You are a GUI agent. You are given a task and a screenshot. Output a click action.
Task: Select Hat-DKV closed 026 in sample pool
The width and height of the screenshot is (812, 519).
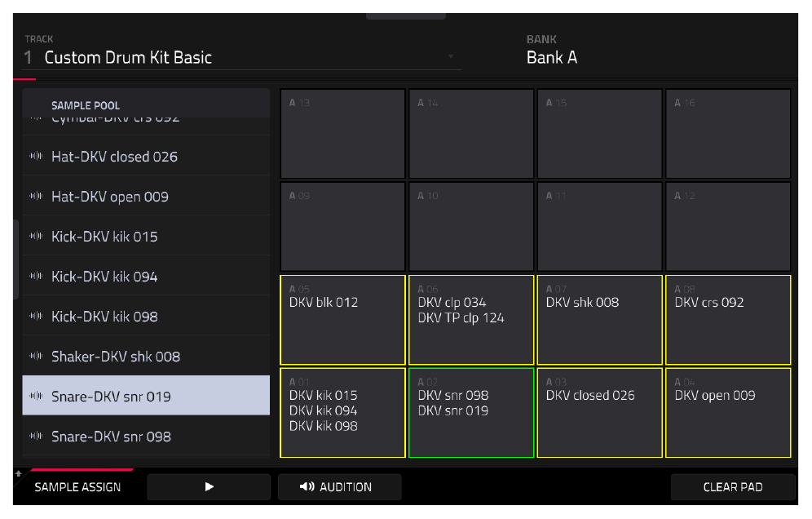coord(146,156)
